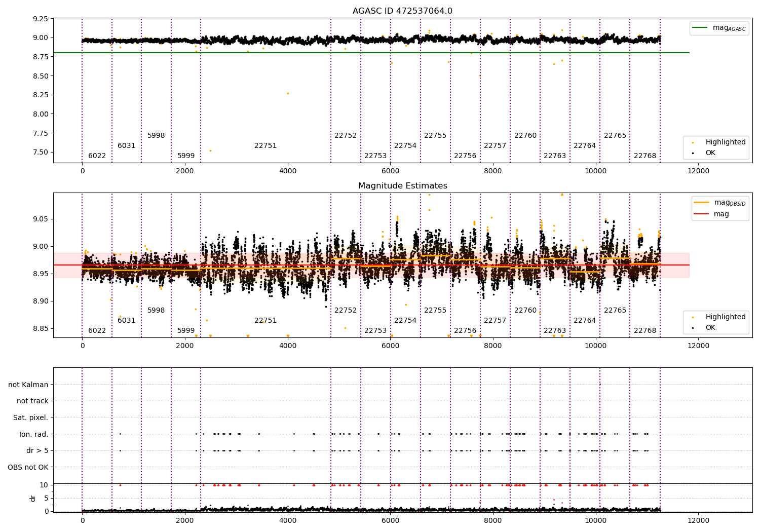Click OBSID label 5998 in the top plot
The image size is (760, 532).
156,136
